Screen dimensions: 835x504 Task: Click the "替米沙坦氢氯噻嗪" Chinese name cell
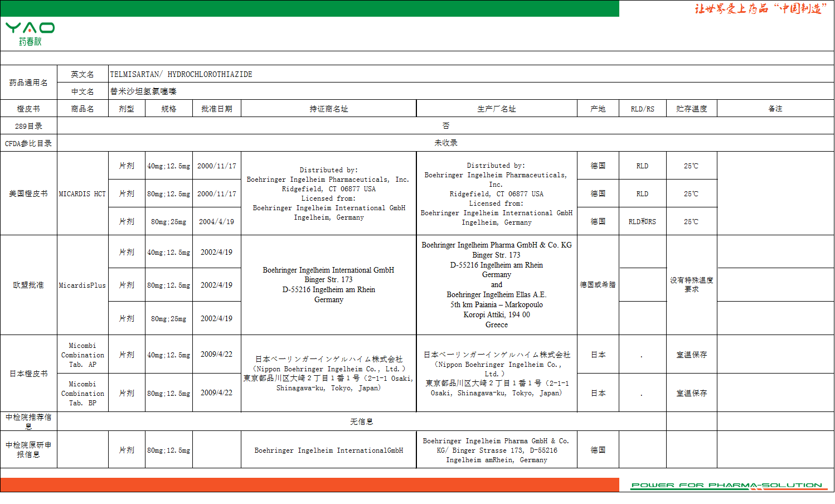[x=471, y=91]
